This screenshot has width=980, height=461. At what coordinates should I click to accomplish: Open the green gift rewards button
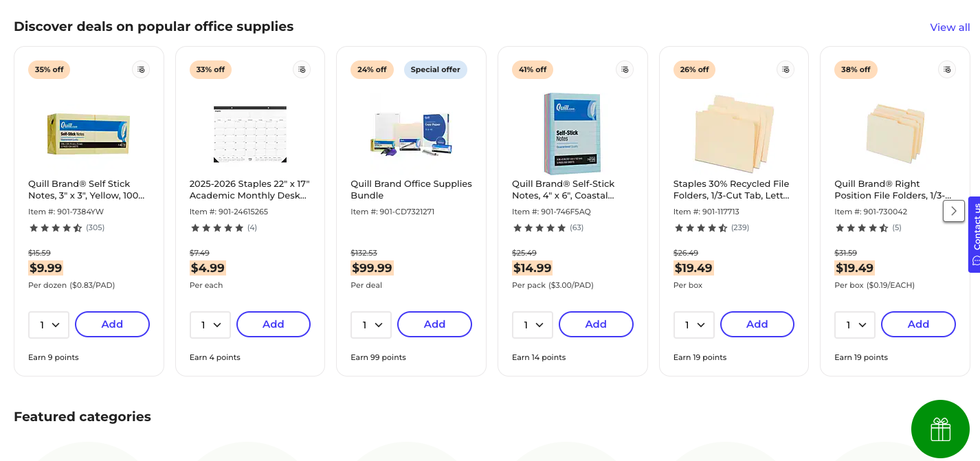pos(939,429)
